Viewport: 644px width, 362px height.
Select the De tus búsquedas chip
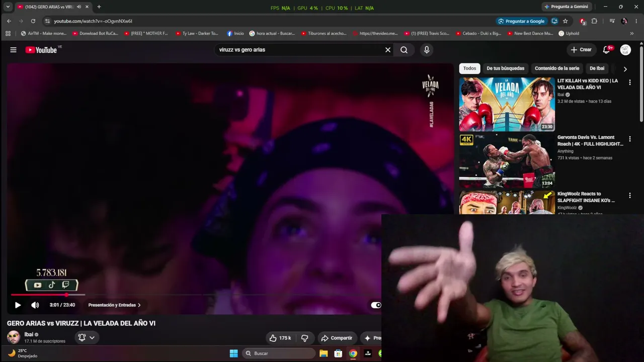(x=505, y=68)
